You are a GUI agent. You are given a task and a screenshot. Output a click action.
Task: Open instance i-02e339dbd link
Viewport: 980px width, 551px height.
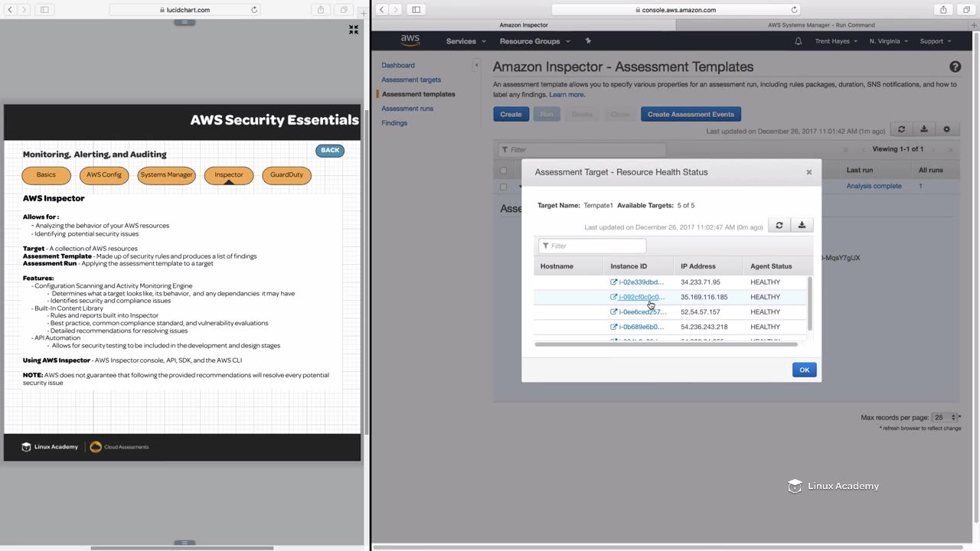point(637,282)
